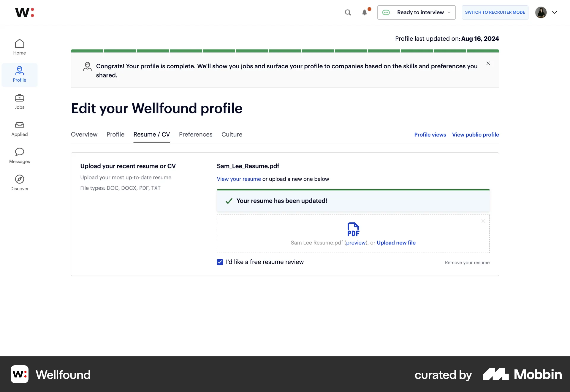The width and height of the screenshot is (570, 392).
Task: Click the Wellfound logo at top left
Action: [x=25, y=12]
